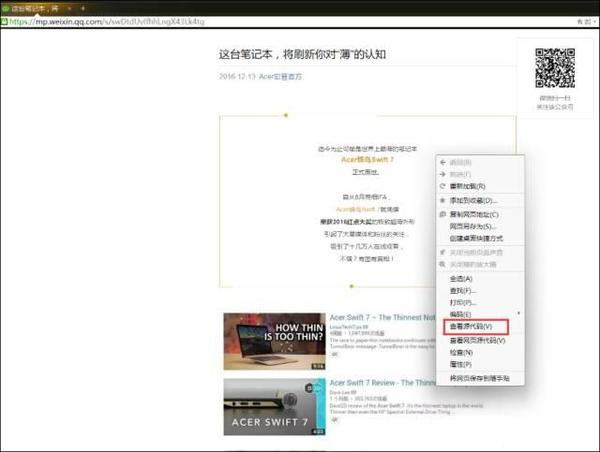
Task: Click the star icon beside 添加到收藏
Action: click(x=443, y=201)
